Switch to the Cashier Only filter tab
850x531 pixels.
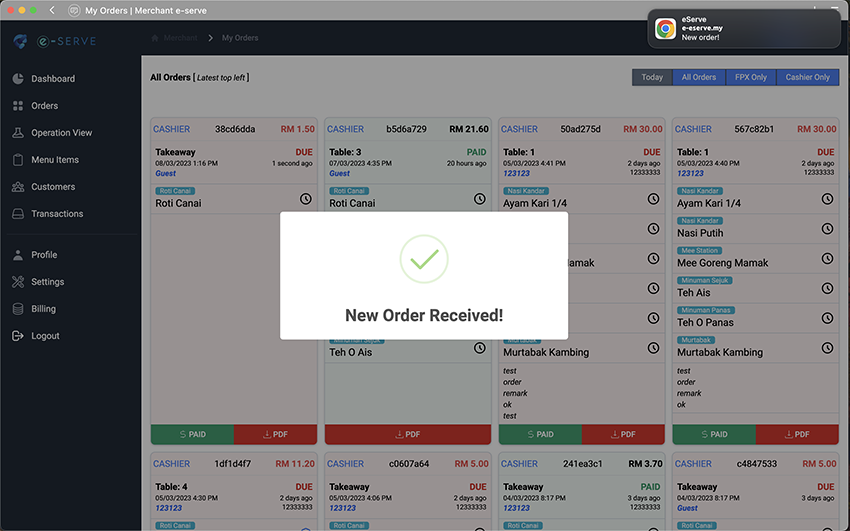coord(808,77)
